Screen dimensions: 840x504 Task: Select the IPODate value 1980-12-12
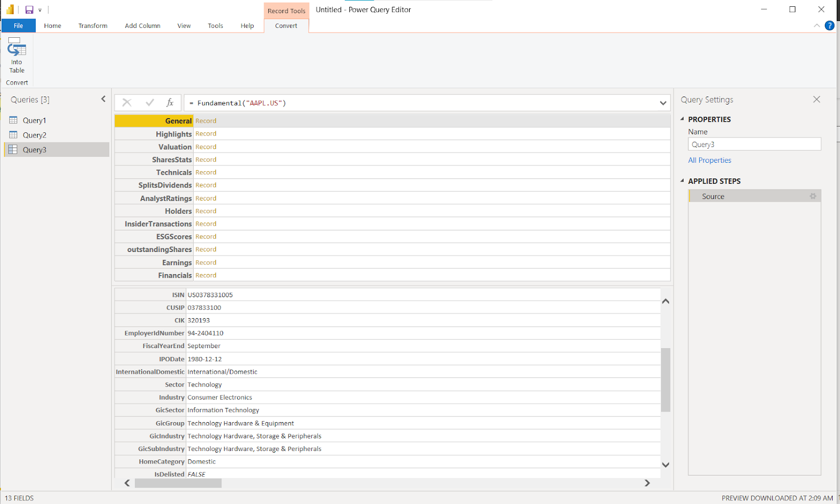205,359
